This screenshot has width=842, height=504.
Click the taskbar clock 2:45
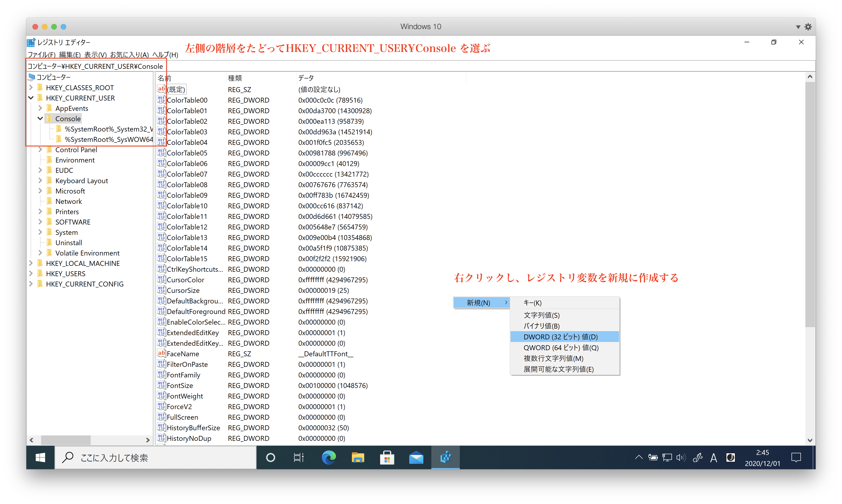[763, 452]
